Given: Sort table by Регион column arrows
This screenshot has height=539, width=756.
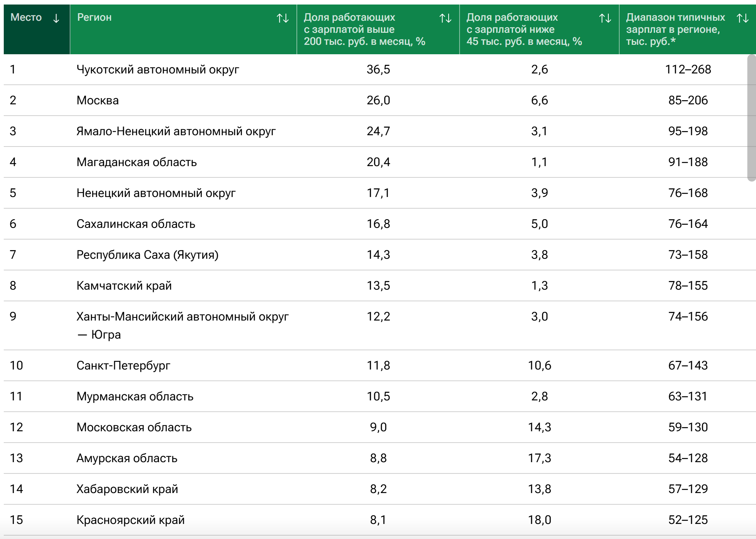Looking at the screenshot, I should (x=283, y=18).
